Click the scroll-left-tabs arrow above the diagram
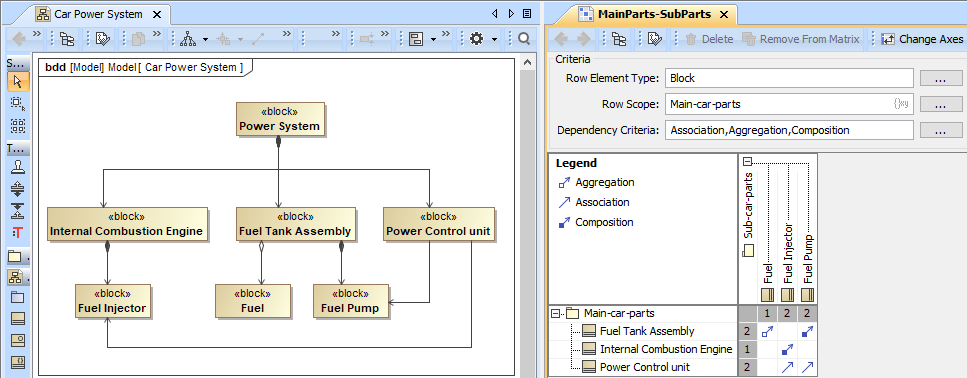 (x=495, y=14)
